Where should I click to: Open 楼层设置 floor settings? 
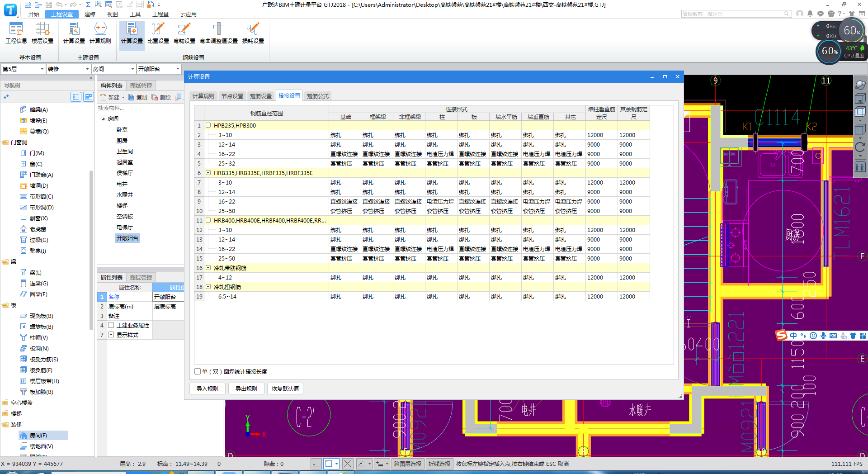point(42,33)
